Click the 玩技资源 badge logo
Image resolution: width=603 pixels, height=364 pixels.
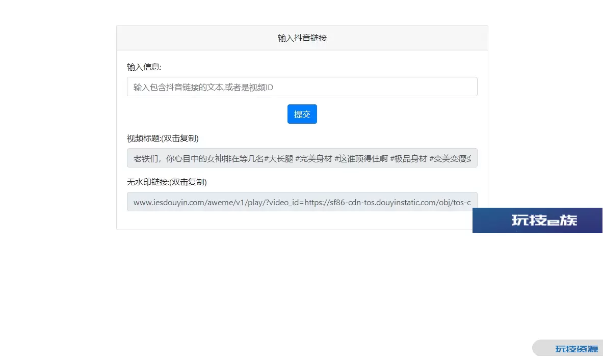(576, 349)
